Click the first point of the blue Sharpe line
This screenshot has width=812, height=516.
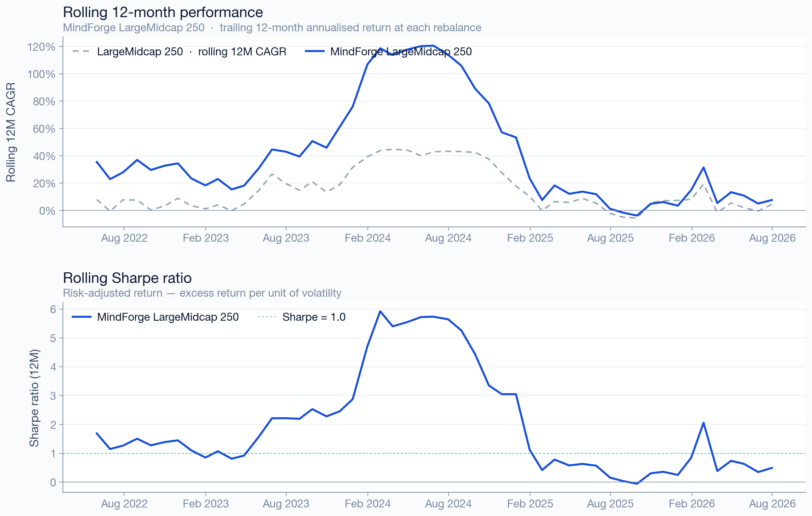[x=96, y=433]
